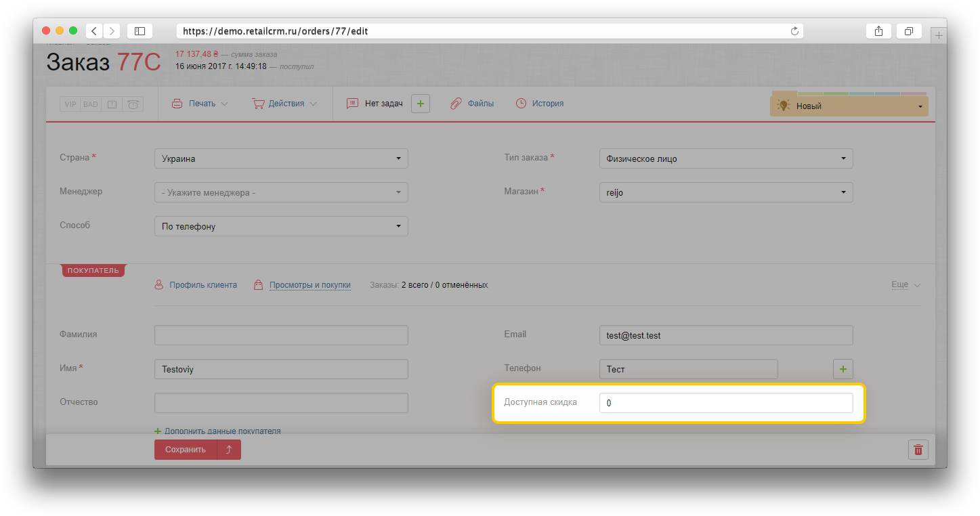Image resolution: width=980 pixels, height=516 pixels.
Task: Go forward in Safari
Action: (x=112, y=31)
